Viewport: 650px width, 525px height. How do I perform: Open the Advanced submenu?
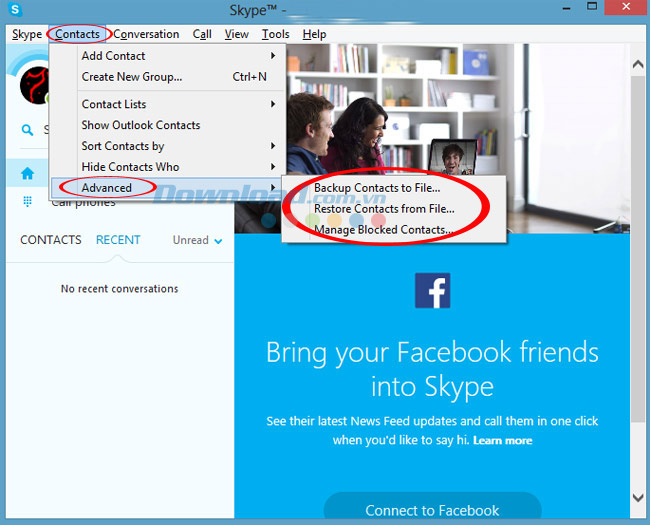(167, 188)
